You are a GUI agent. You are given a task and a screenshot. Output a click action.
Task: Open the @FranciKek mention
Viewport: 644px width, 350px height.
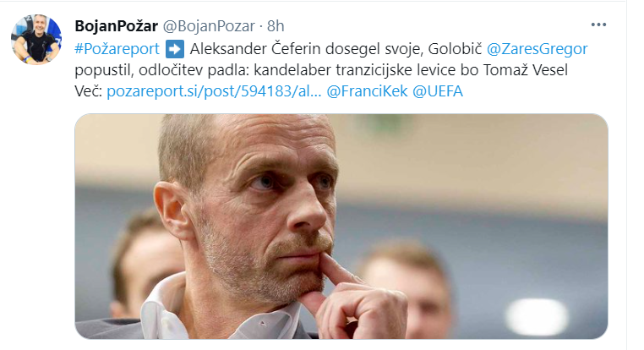(367, 91)
